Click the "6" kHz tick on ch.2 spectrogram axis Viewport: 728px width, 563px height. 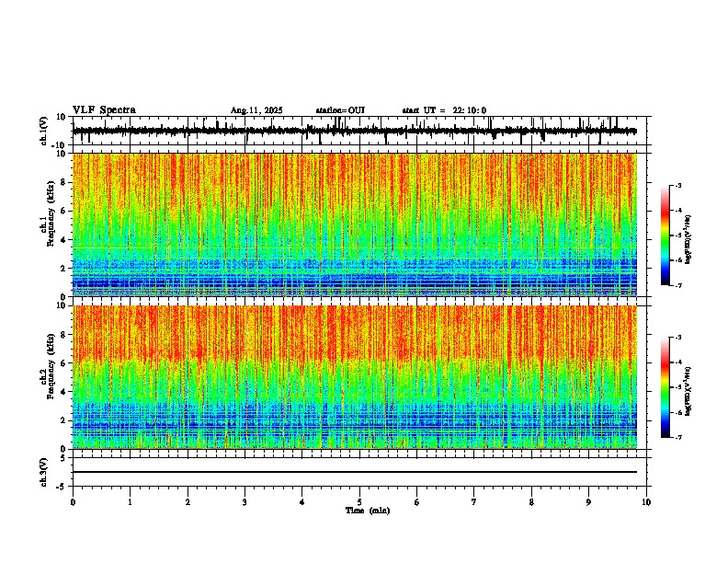pos(63,363)
